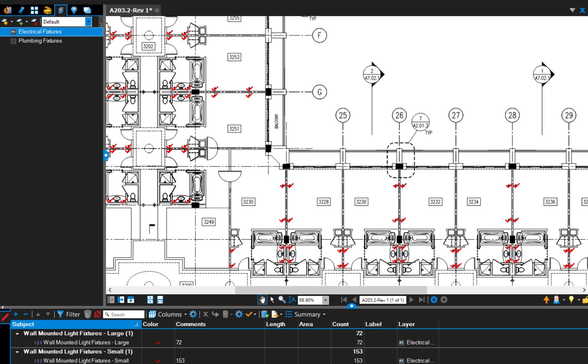
Task: Collapse all markups with minus icon
Action: click(25, 314)
